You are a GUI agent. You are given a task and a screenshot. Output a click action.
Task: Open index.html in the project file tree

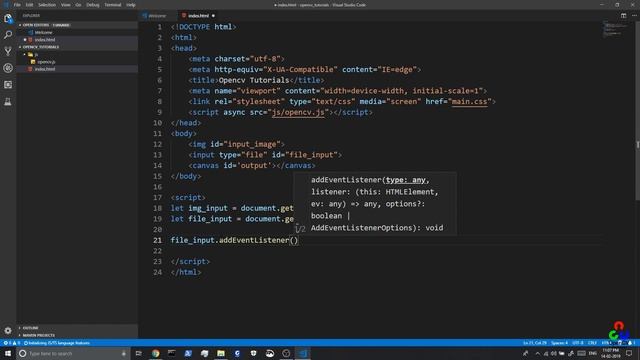[78, 69]
